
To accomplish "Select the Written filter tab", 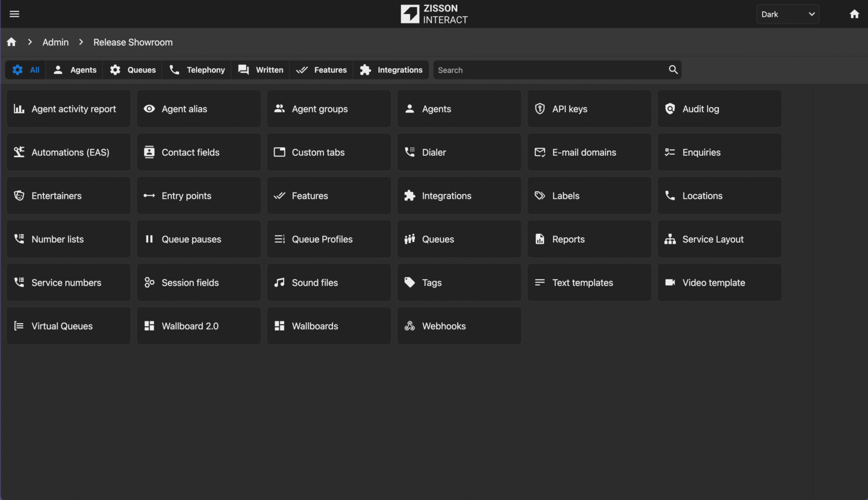I will [x=261, y=70].
